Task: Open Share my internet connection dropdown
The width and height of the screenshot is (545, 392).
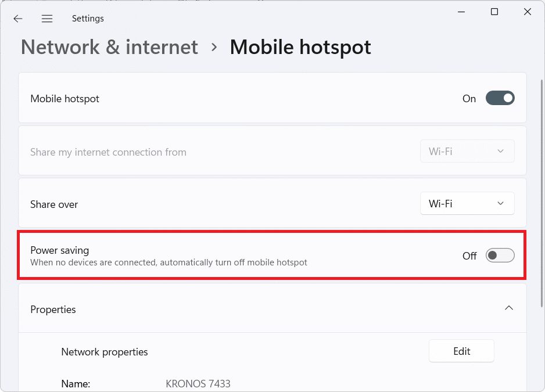Action: (x=467, y=152)
